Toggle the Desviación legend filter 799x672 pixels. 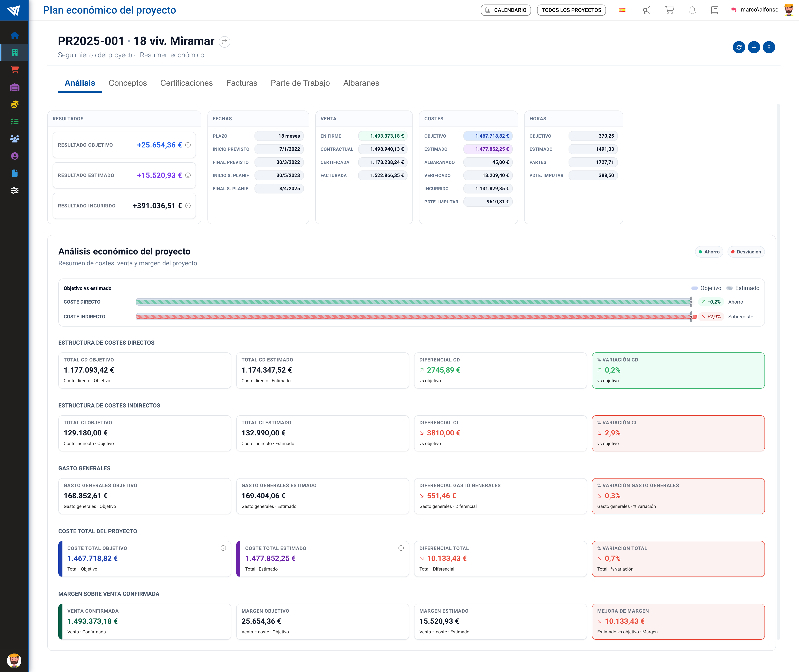746,252
